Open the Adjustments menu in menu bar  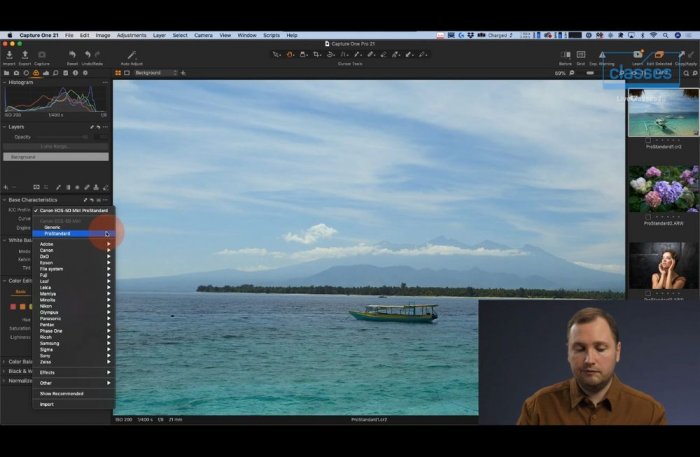click(x=131, y=35)
